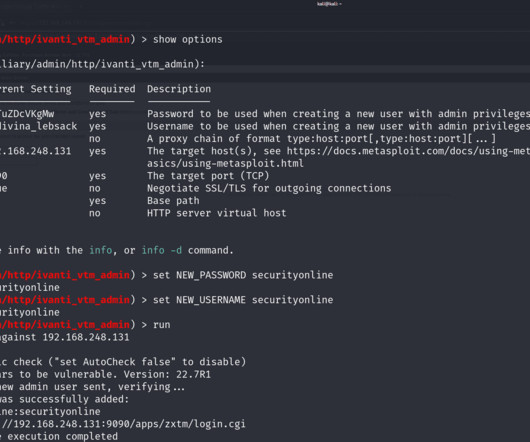This screenshot has height=442, width=530.
Task: Click the 'successfully added:' output line
Action: click(x=64, y=399)
